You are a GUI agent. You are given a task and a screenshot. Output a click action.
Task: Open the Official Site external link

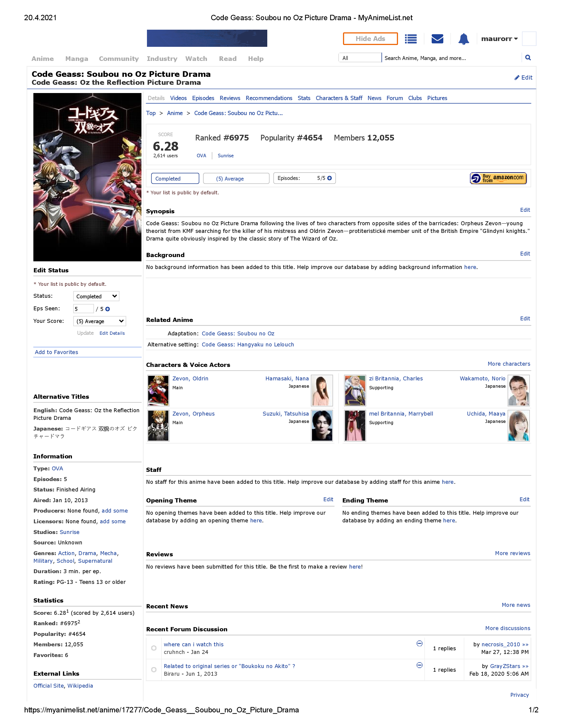tap(49, 686)
